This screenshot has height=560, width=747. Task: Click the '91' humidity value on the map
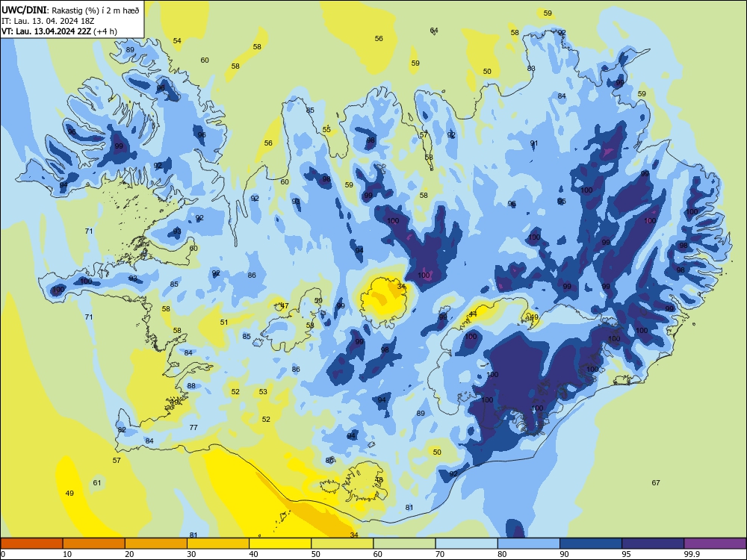point(534,143)
